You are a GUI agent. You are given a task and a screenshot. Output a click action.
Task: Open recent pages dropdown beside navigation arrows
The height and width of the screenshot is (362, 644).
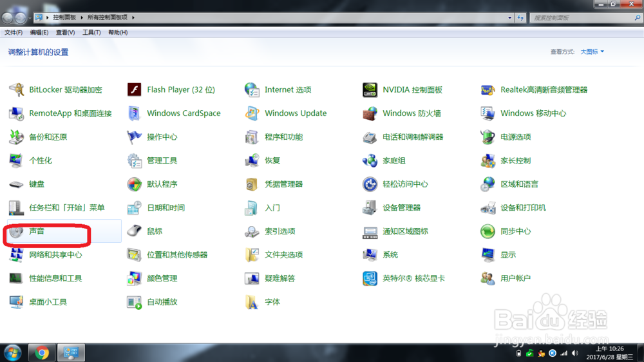click(x=30, y=18)
